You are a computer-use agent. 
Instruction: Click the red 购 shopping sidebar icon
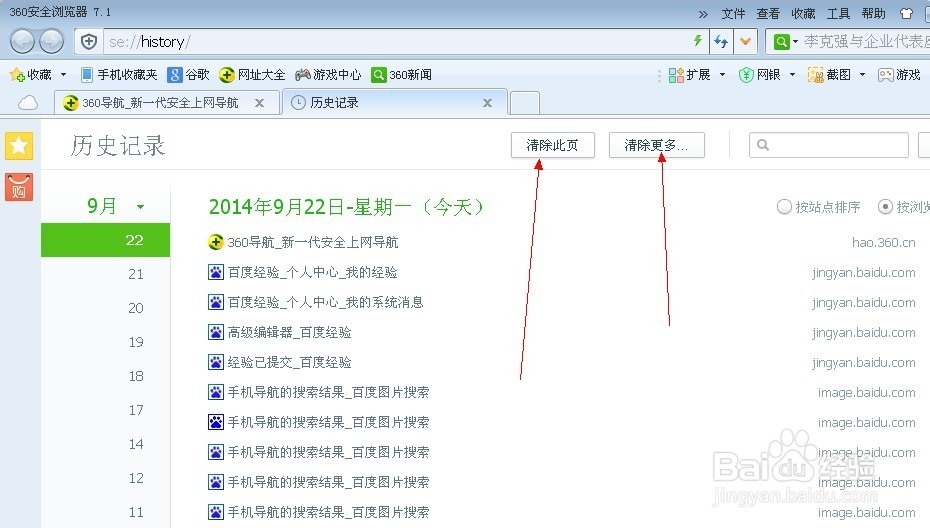pyautogui.click(x=19, y=187)
